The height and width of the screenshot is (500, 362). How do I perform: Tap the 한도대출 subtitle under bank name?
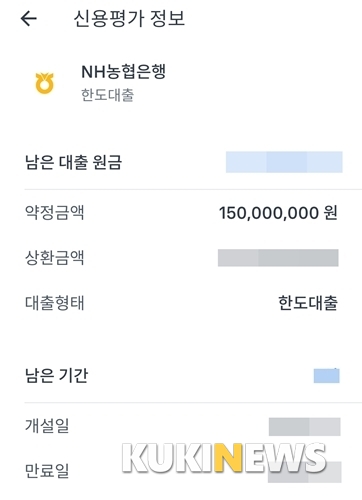coord(107,95)
